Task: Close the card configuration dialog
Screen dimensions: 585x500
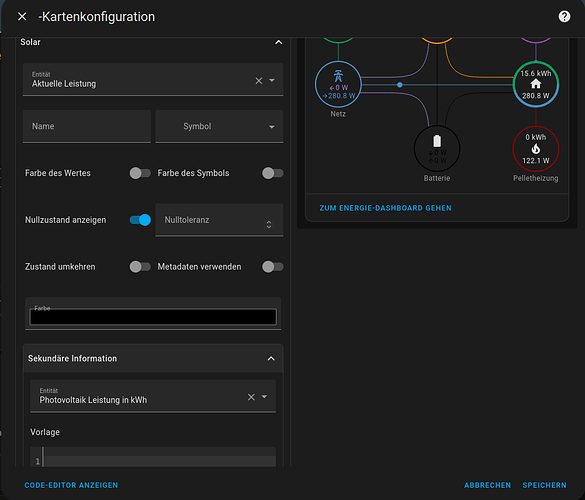Action: 22,16
